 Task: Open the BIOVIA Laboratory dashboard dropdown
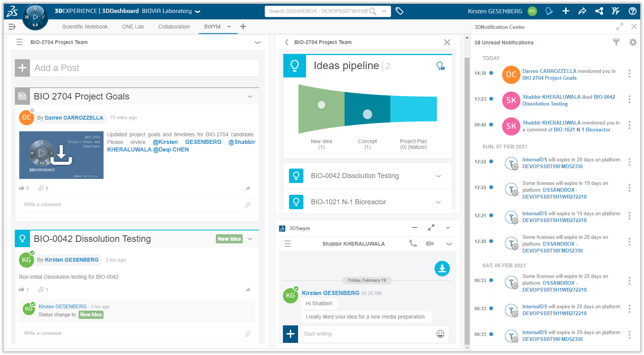coord(198,11)
